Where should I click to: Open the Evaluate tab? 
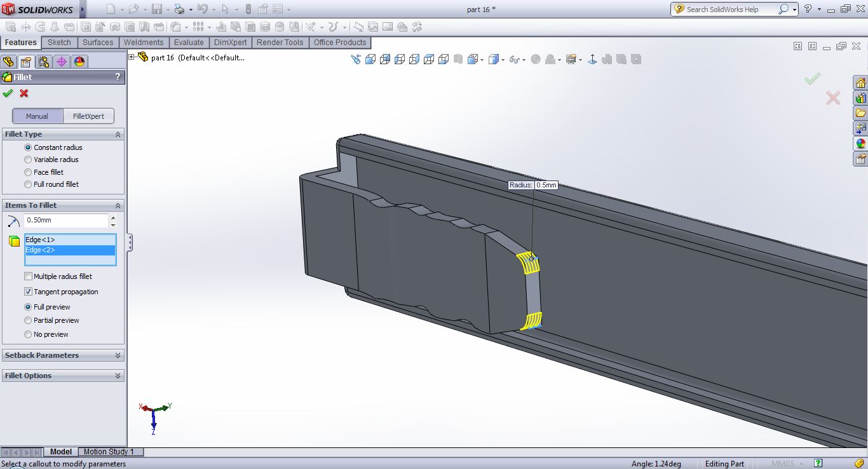pos(189,43)
